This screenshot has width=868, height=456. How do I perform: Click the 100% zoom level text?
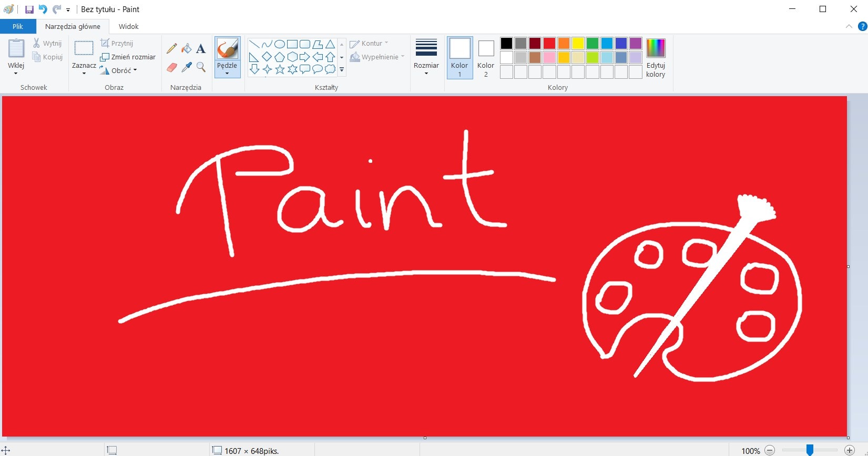(751, 451)
